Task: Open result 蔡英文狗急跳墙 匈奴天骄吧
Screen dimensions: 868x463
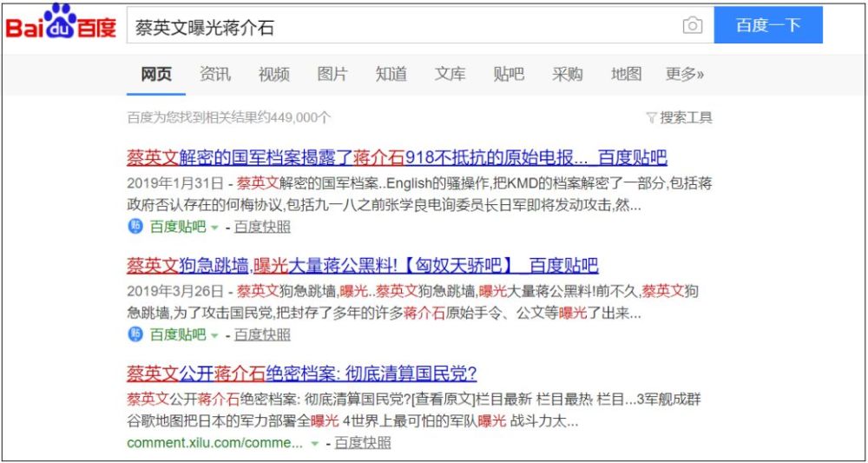Action: point(363,266)
